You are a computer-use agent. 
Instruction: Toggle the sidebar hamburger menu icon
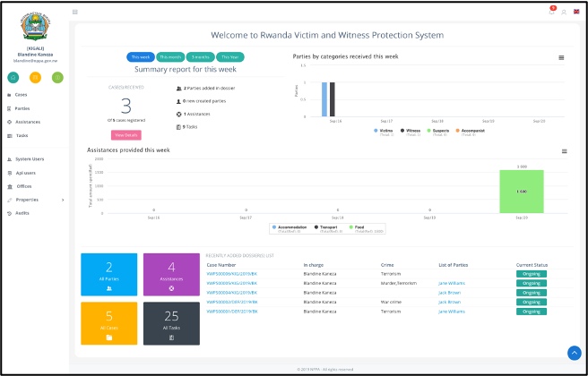coord(75,12)
